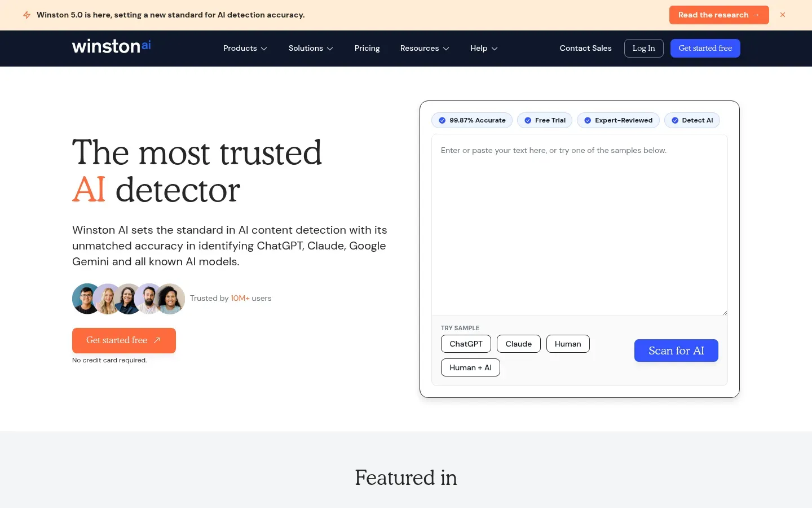Click the Contact Sales link

[x=585, y=49]
